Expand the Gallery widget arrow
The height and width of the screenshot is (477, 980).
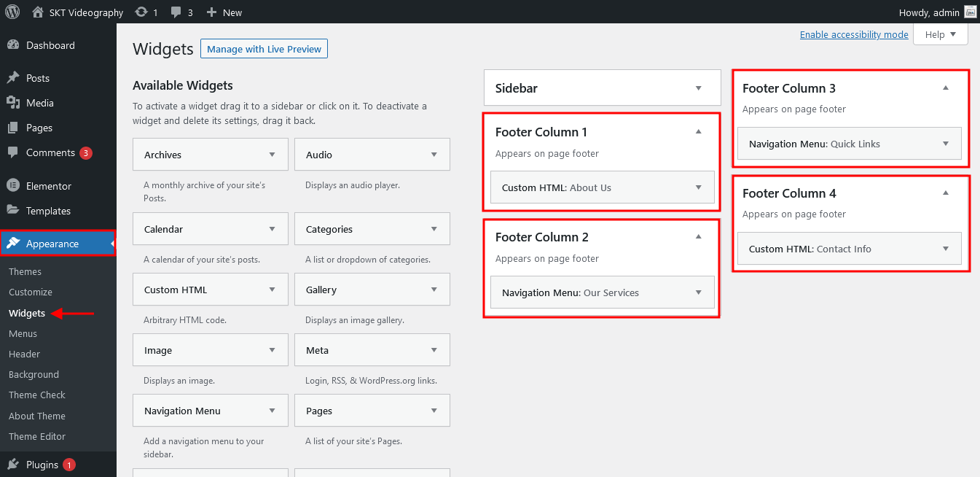click(434, 290)
